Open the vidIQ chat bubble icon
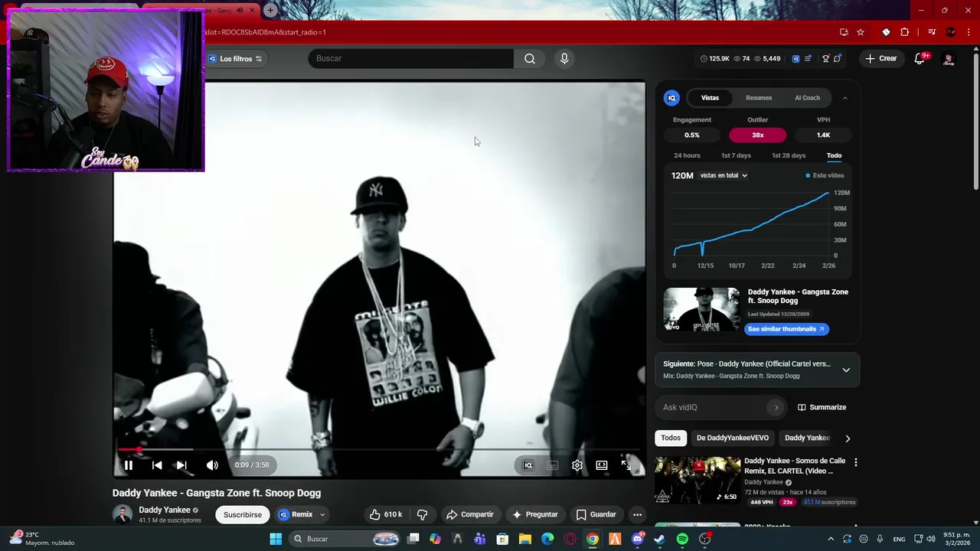Screen dimensions: 980x551 tap(838, 59)
